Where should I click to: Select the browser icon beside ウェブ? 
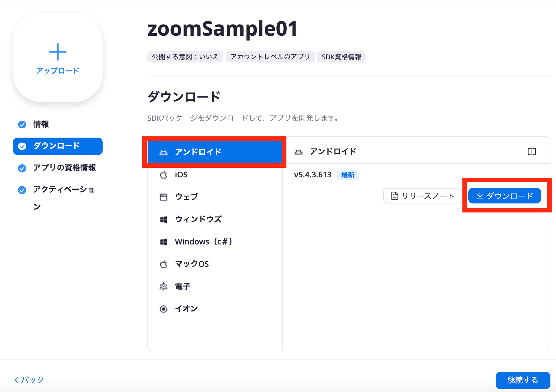(x=163, y=197)
